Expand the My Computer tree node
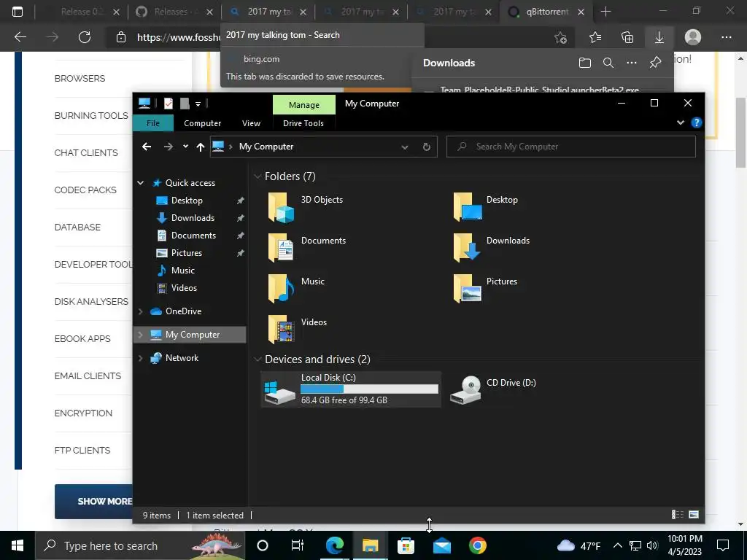Image resolution: width=747 pixels, height=560 pixels. (x=141, y=335)
